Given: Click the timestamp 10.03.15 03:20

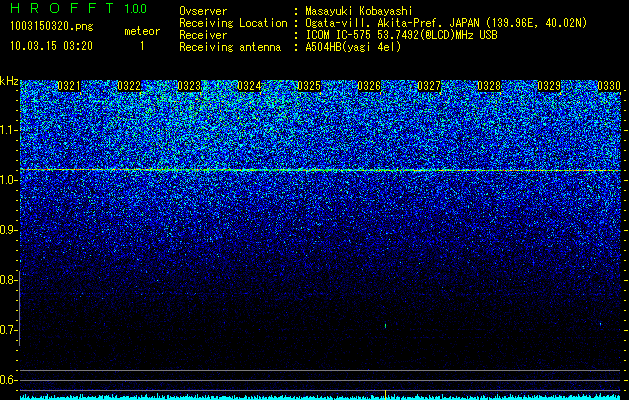Looking at the screenshot, I should point(51,46).
